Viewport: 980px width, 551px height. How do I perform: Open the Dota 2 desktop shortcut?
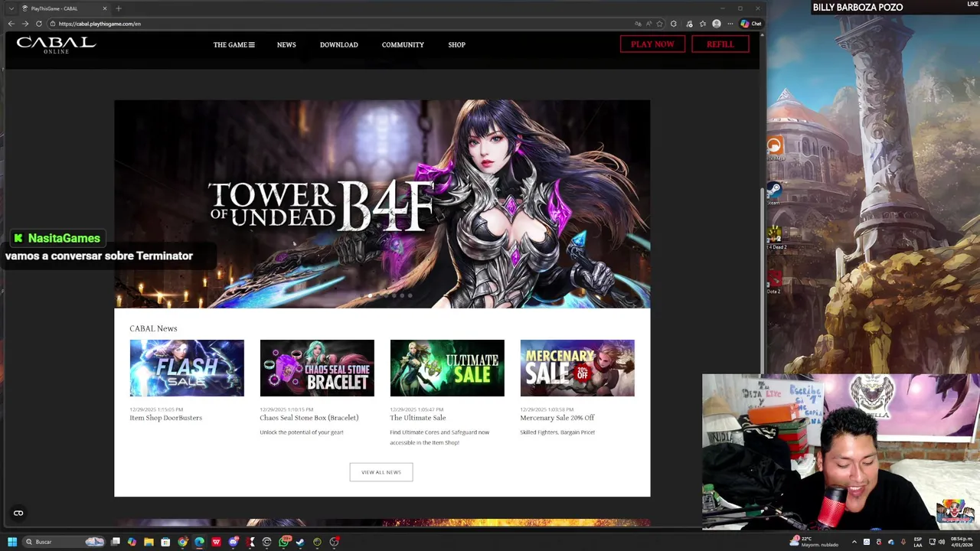pyautogui.click(x=774, y=282)
